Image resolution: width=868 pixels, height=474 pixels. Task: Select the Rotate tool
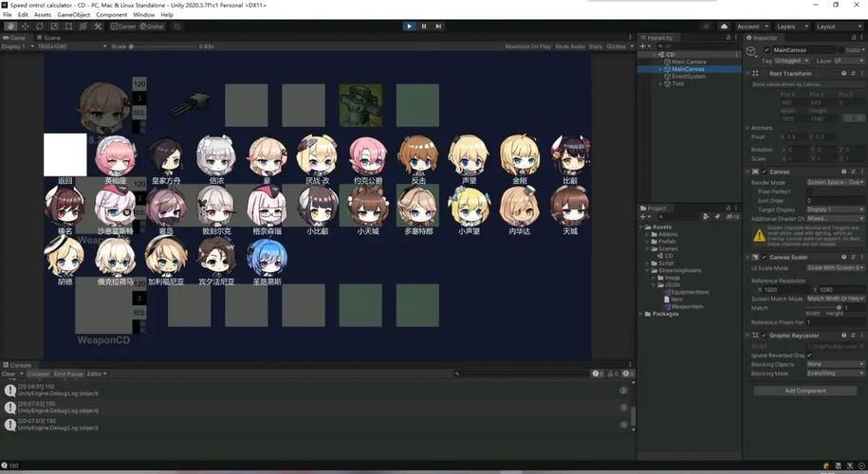(39, 26)
